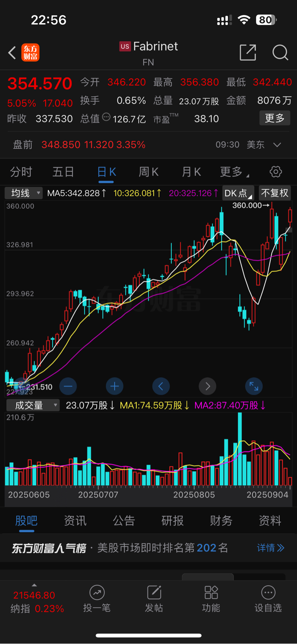Tap the MA5:342.828 label

tap(77, 193)
